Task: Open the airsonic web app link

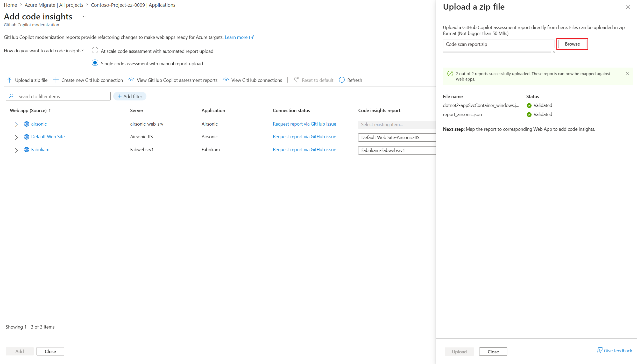Action: click(x=39, y=124)
